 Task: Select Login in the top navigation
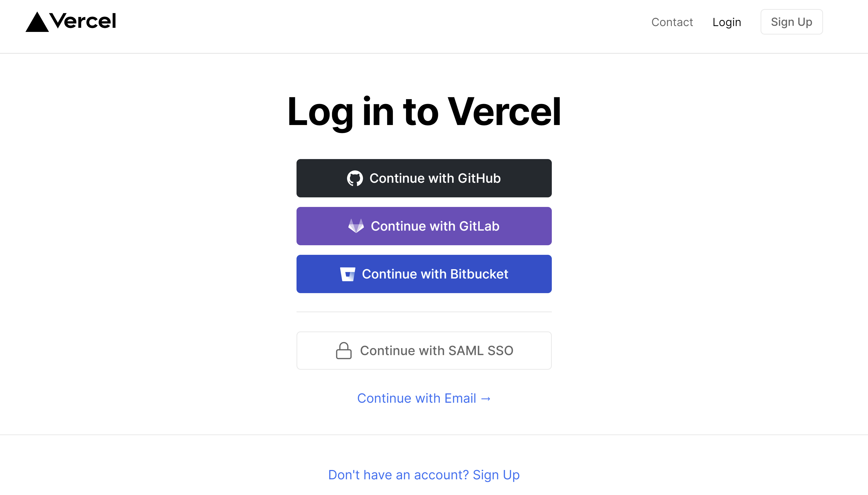pyautogui.click(x=727, y=22)
